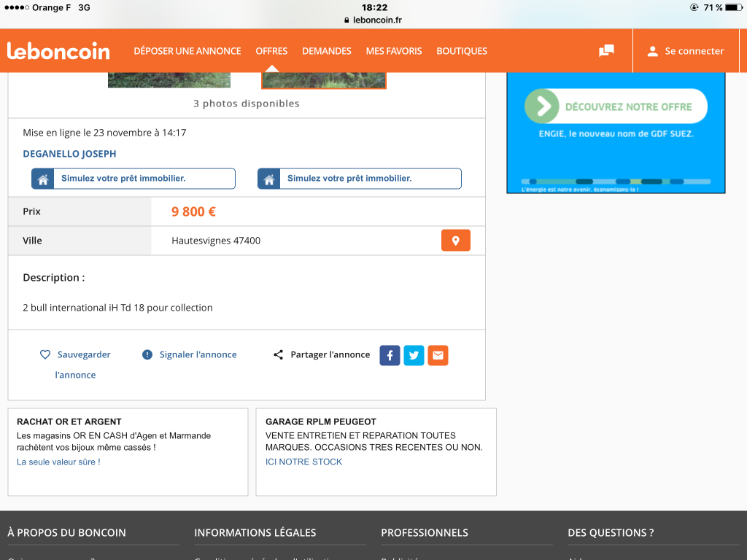Click Découvrez notre offre button
The height and width of the screenshot is (560, 747).
616,106
